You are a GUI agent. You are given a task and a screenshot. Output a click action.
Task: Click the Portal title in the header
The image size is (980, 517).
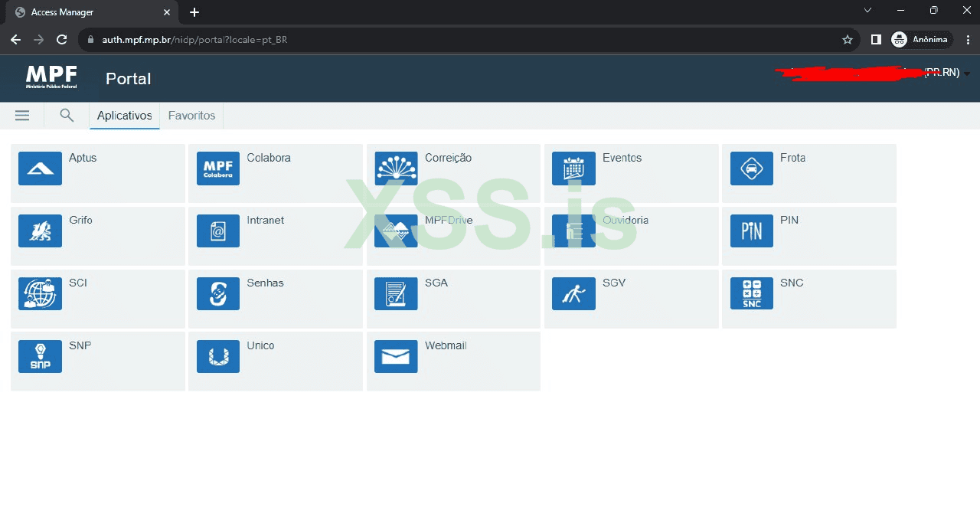tap(129, 79)
